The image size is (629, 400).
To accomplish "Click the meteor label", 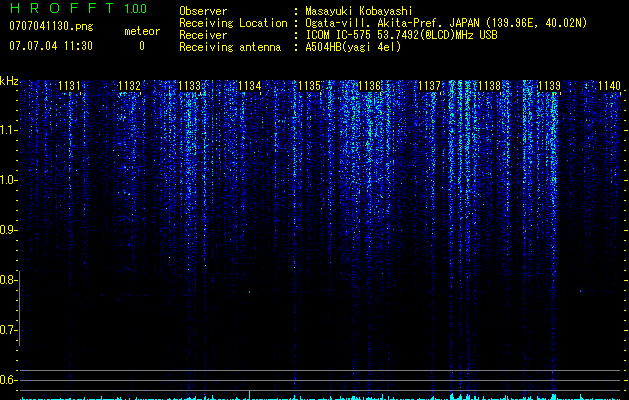I will 142,31.
